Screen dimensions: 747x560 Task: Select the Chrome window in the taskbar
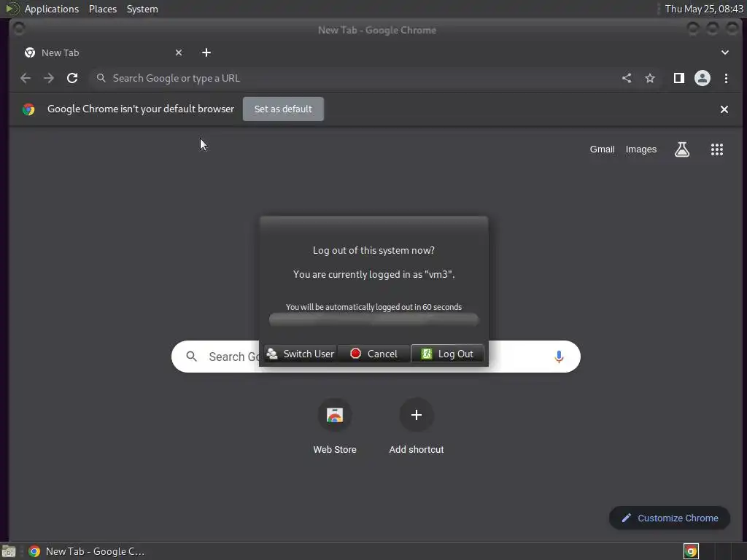point(86,551)
